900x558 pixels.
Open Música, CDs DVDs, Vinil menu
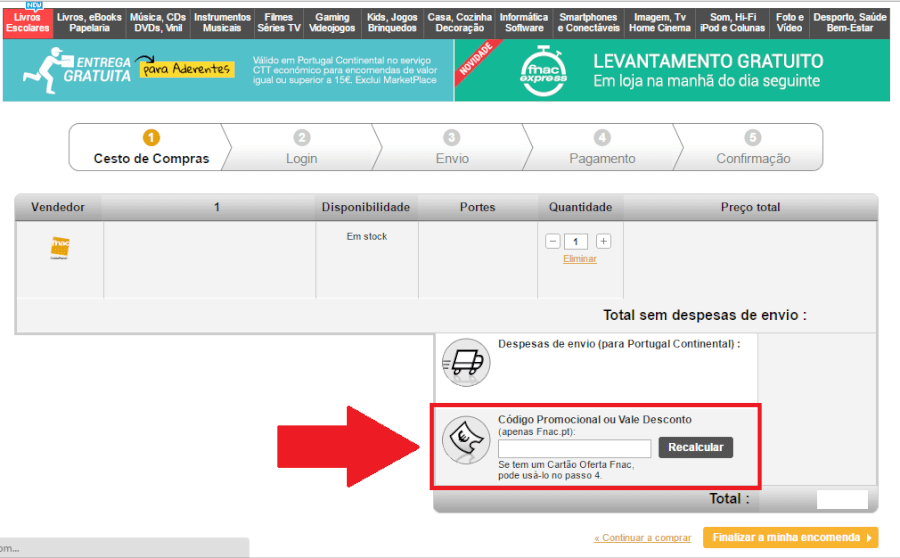pyautogui.click(x=158, y=23)
